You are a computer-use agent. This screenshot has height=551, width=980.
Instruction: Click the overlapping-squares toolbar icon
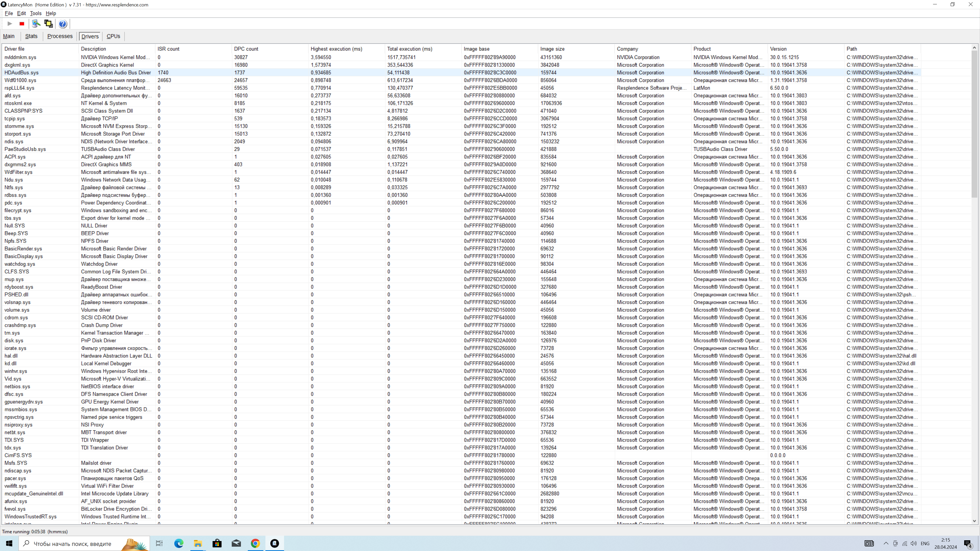pos(48,23)
